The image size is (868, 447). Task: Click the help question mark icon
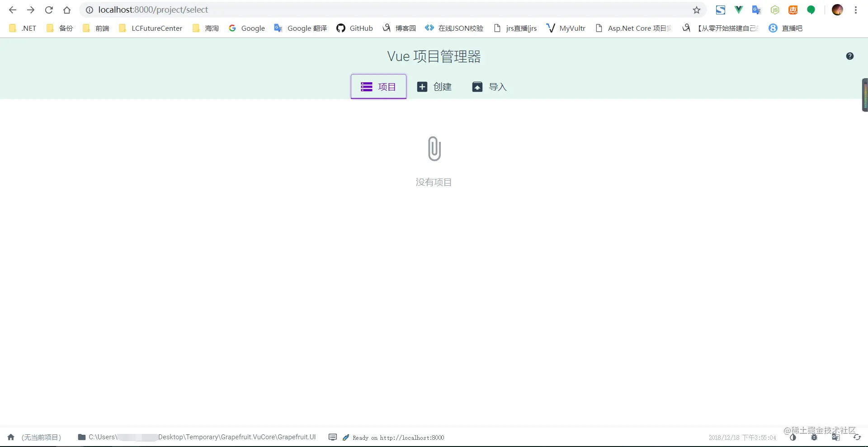pos(850,56)
